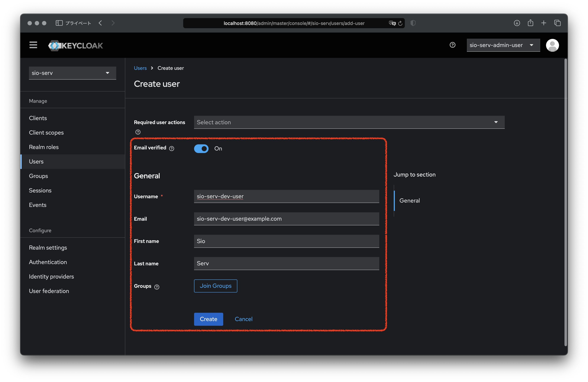
Task: Open the sio-serv realm selector dropdown
Action: pos(72,73)
